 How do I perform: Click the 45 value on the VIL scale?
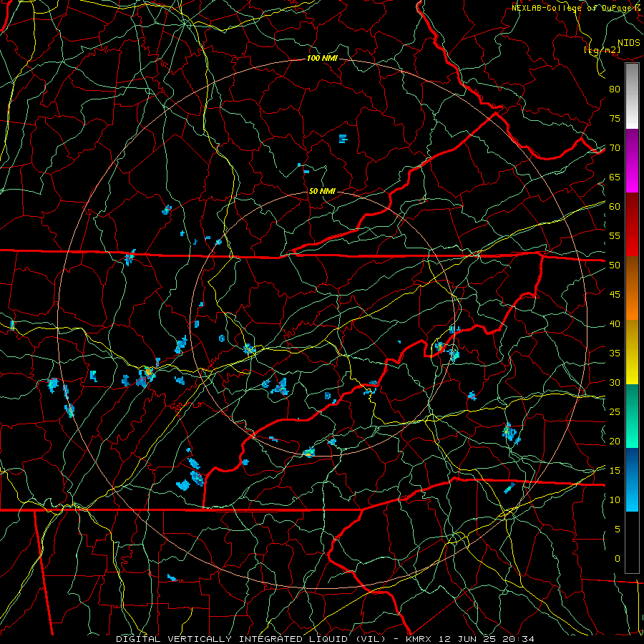615,295
